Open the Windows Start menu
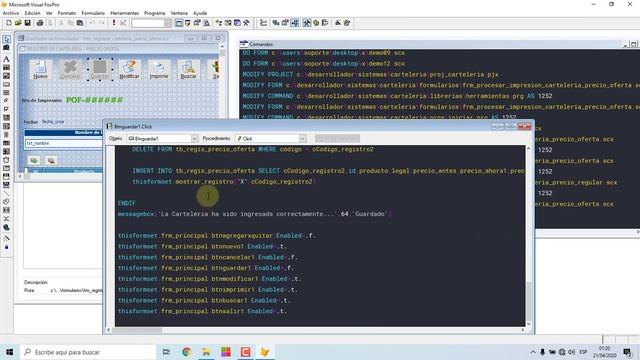 (x=10, y=352)
